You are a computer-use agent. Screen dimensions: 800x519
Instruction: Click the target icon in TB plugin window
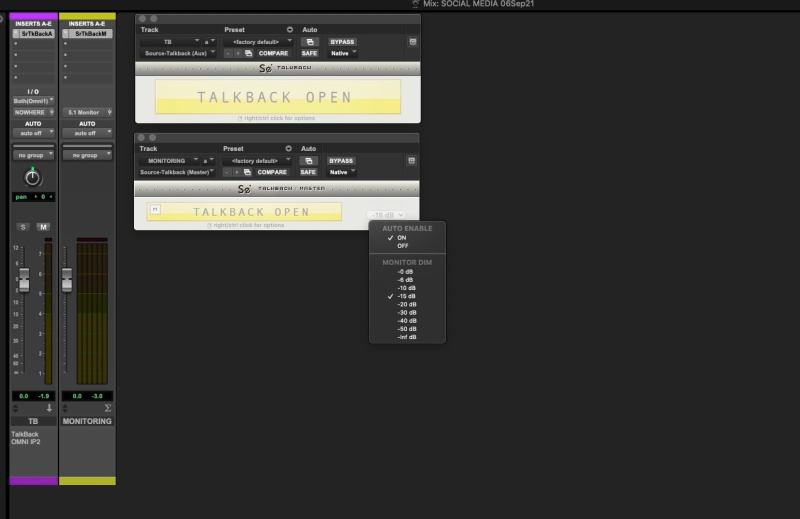[x=412, y=42]
